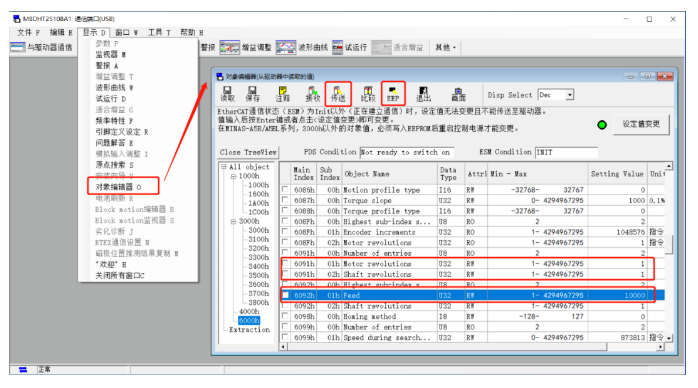698x388 pixels.
Task: Click the Setting Value column header
Action: click(617, 174)
